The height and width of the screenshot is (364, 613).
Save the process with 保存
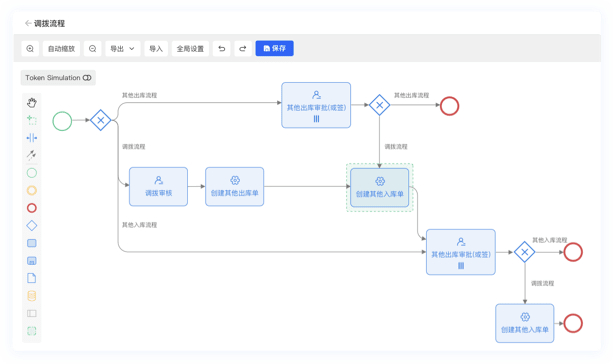pyautogui.click(x=274, y=48)
